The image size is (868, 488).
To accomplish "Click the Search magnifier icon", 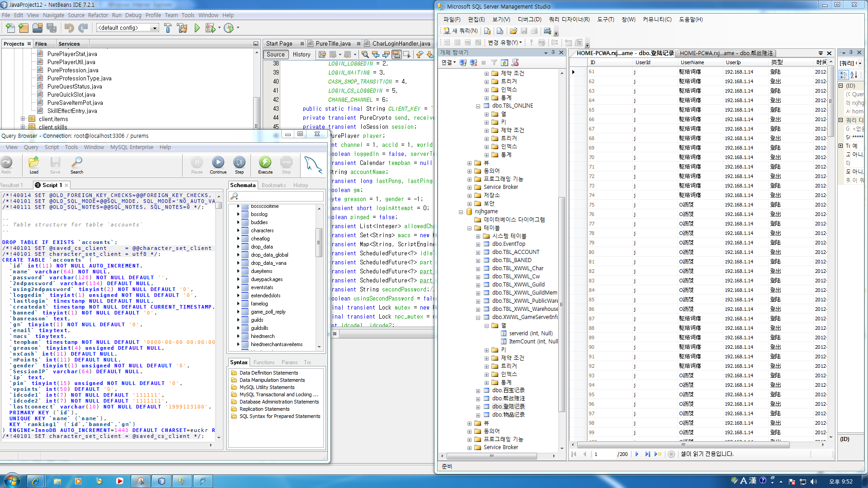I will pos(77,165).
